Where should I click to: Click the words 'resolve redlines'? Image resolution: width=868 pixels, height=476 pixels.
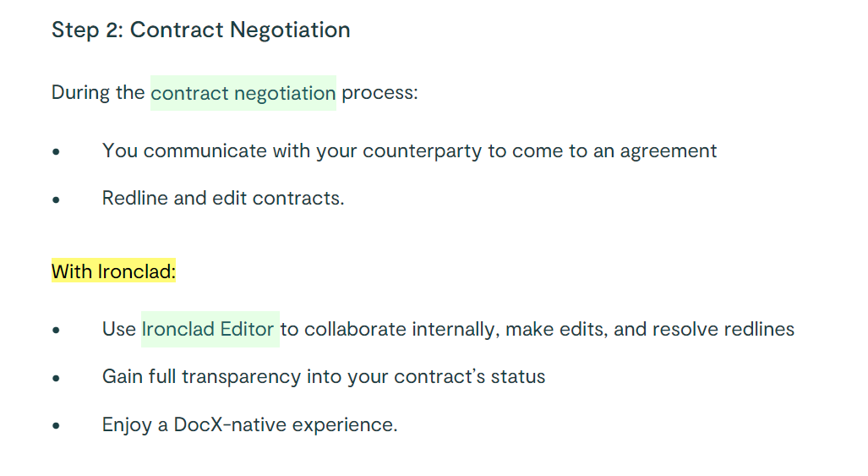[723, 330]
